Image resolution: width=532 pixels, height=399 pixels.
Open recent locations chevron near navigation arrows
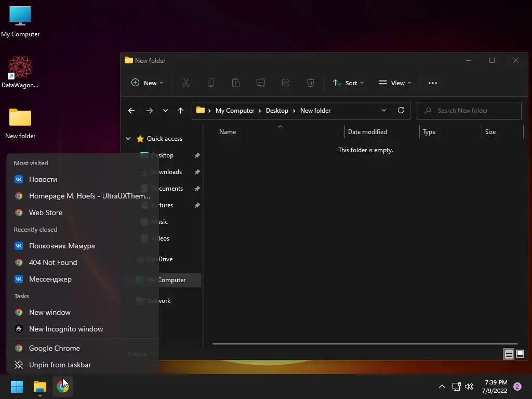tap(165, 111)
